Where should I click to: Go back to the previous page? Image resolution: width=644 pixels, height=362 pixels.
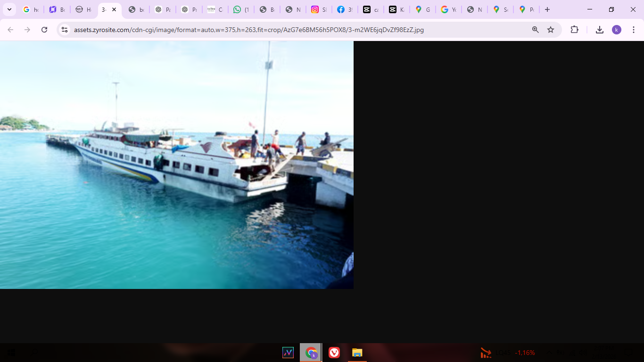pos(10,30)
